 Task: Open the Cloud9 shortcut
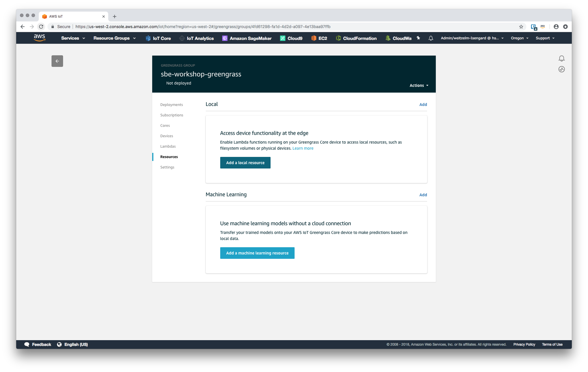(291, 38)
